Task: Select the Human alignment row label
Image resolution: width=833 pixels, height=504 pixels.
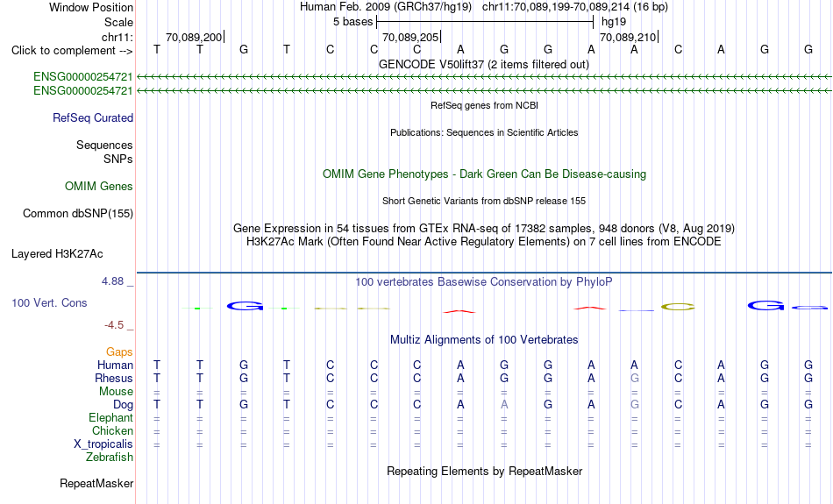Action: (115, 365)
